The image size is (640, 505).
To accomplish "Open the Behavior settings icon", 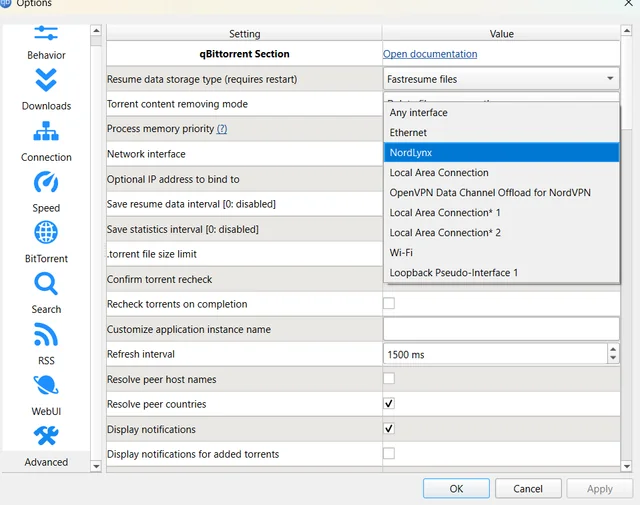I will [46, 37].
